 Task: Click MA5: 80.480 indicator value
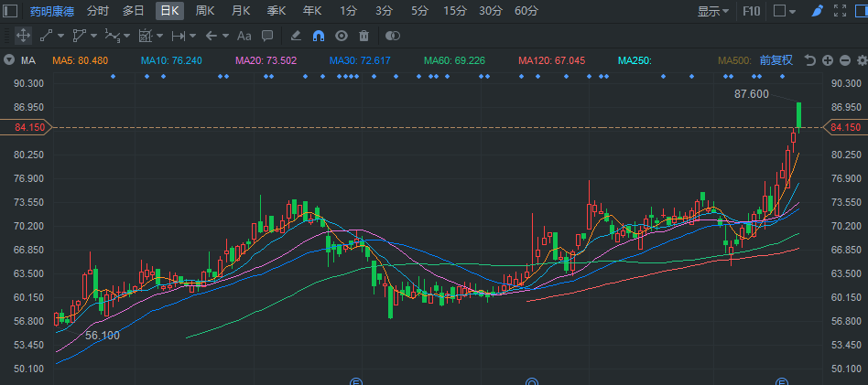pos(81,60)
